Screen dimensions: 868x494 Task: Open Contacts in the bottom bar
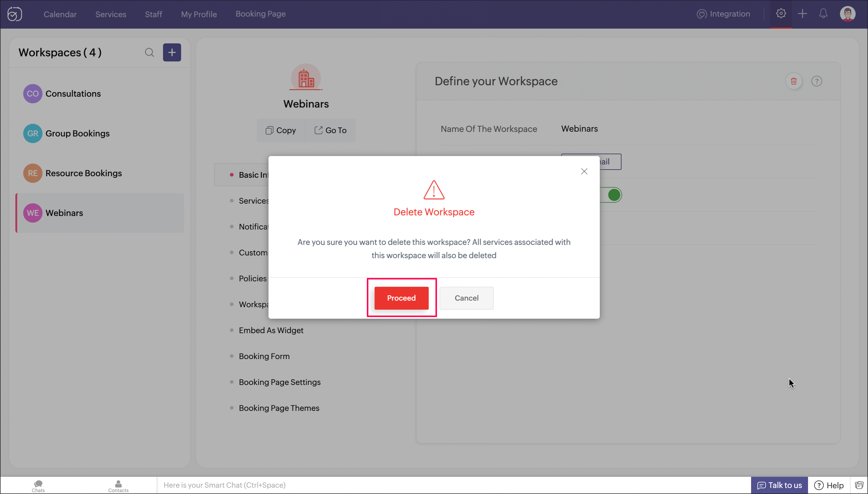118,486
